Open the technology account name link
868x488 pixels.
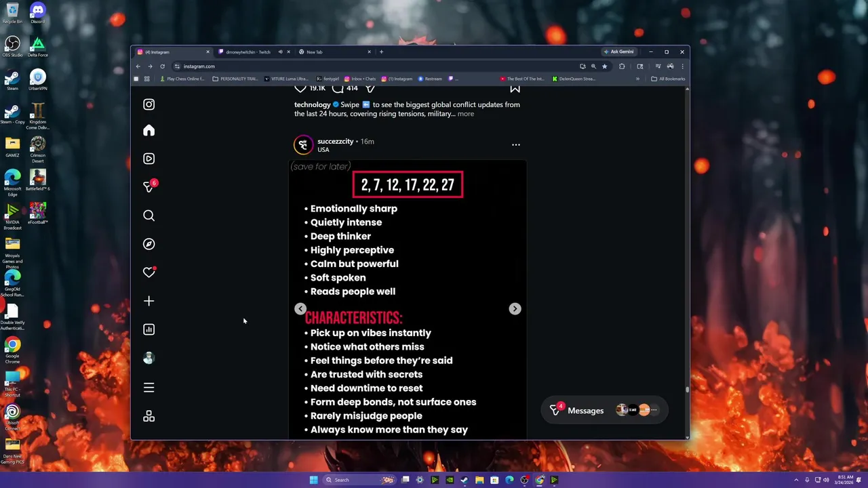312,104
